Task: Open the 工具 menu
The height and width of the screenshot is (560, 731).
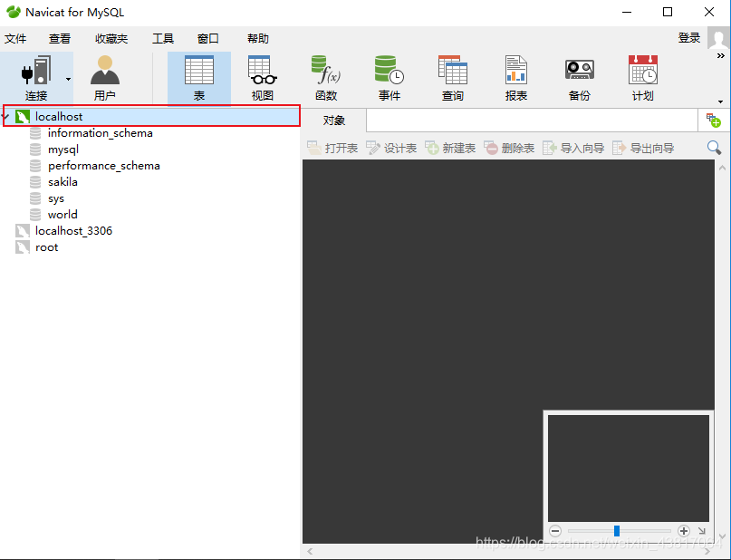Action: (x=163, y=39)
